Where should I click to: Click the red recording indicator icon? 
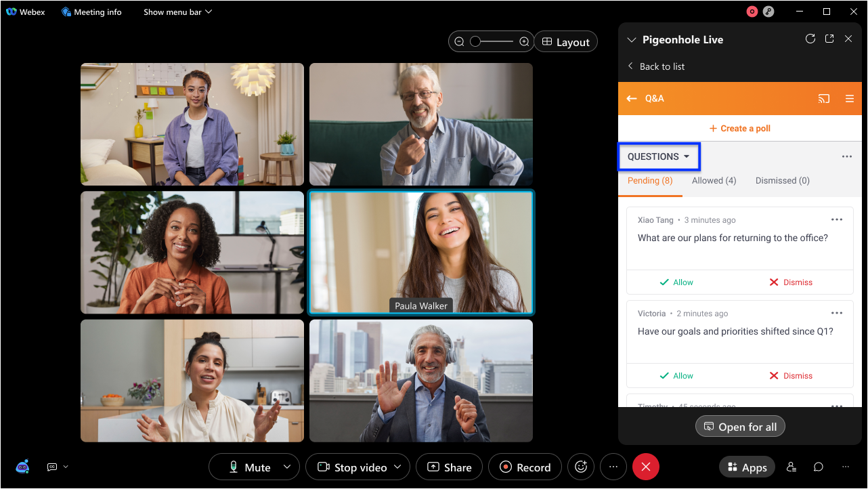pos(752,12)
